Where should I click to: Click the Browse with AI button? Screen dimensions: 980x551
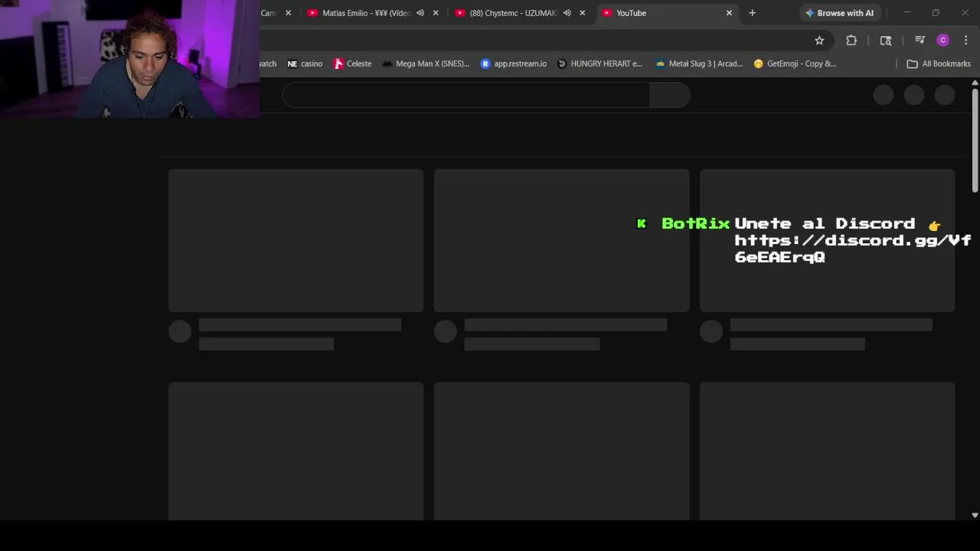pos(839,13)
